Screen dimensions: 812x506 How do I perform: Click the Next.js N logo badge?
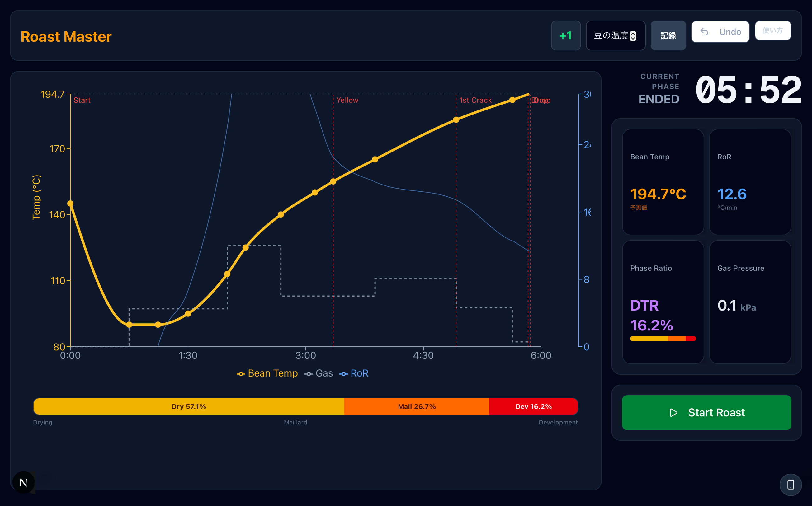[23, 482]
